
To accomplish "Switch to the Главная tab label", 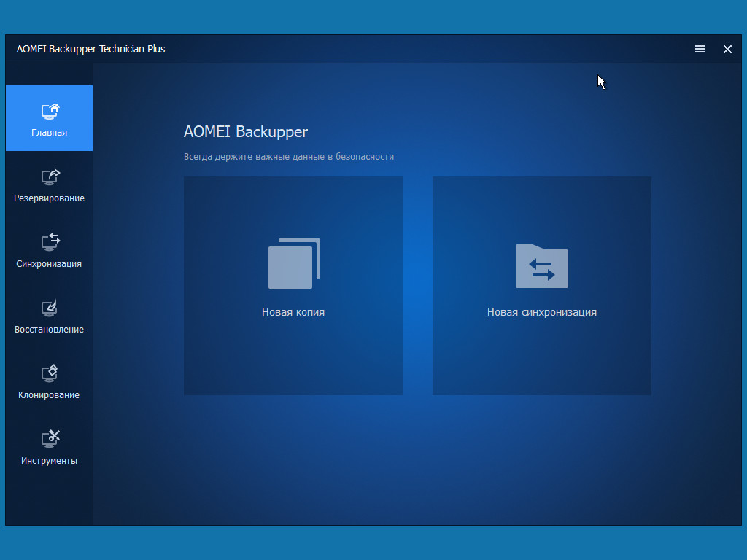I will 49,133.
